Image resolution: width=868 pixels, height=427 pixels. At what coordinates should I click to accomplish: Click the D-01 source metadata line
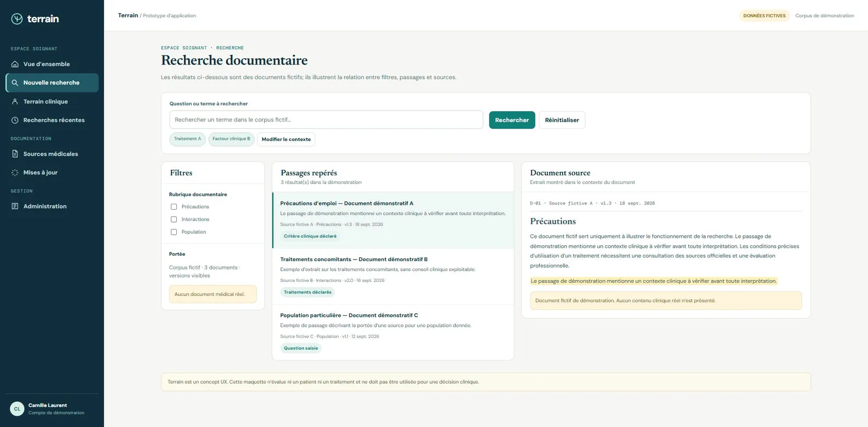point(592,203)
